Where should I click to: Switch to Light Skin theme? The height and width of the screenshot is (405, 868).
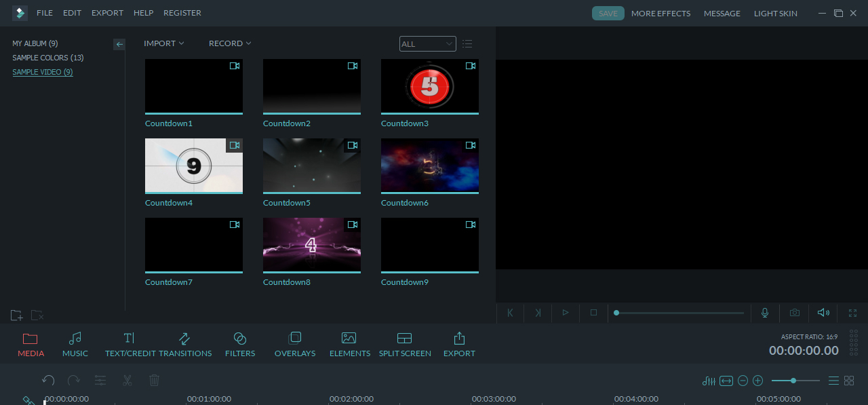tap(776, 14)
